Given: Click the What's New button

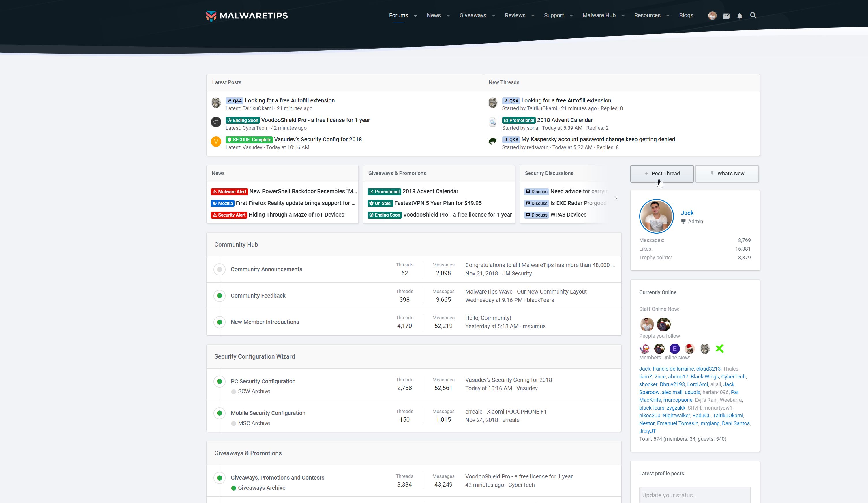Looking at the screenshot, I should (726, 174).
